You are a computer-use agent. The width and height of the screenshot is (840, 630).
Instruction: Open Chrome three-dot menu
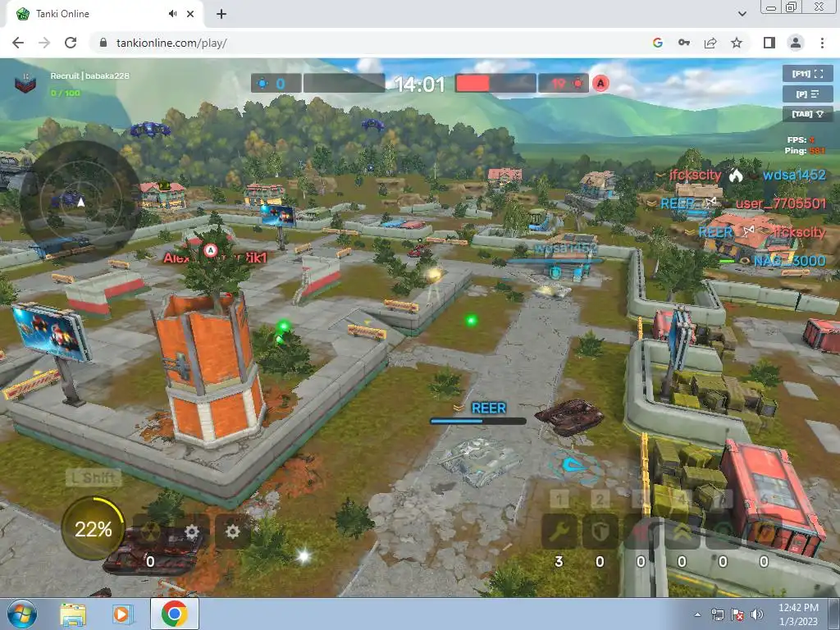pos(822,43)
